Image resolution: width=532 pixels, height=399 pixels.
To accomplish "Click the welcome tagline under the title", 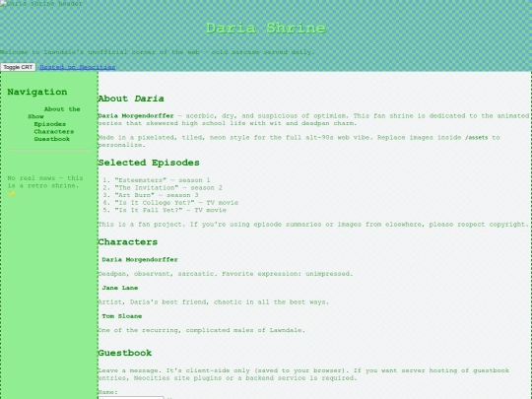I will coord(157,52).
